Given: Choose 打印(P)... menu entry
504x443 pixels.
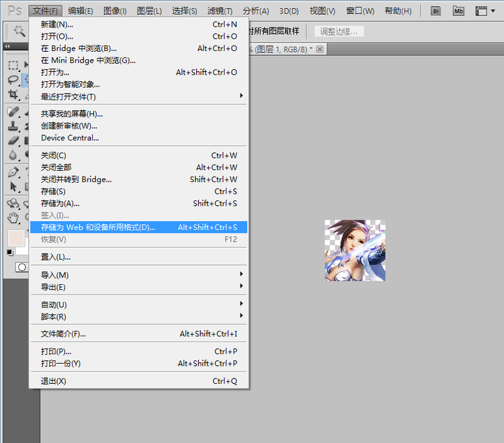Looking at the screenshot, I should 138,352.
